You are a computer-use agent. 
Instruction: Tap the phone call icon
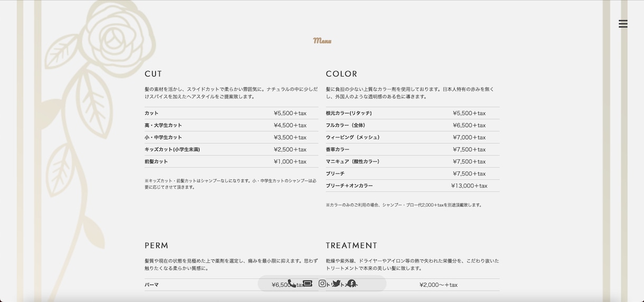pyautogui.click(x=292, y=284)
